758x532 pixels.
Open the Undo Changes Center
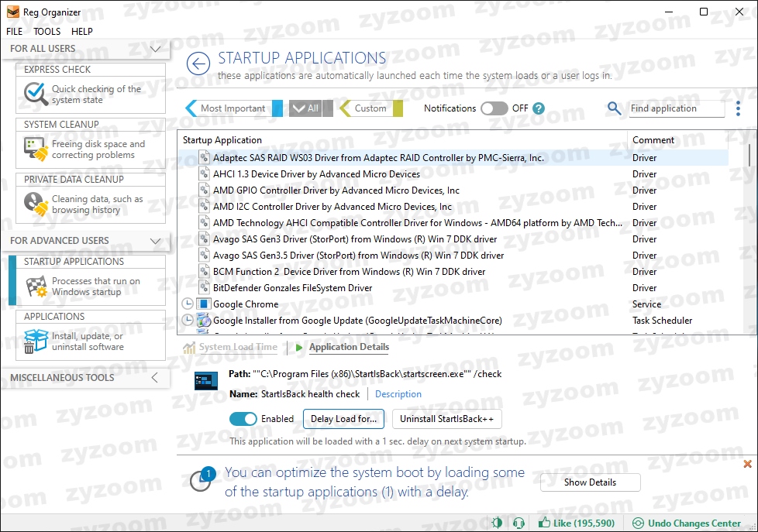tap(687, 523)
